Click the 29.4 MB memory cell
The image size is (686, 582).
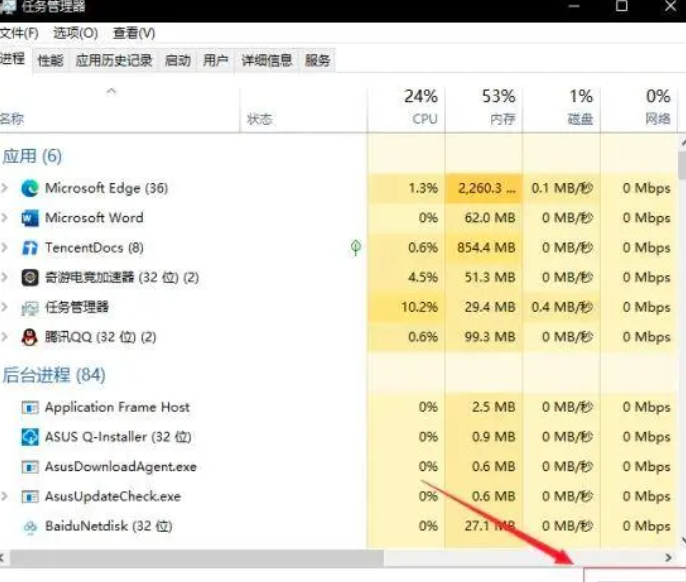(x=484, y=307)
